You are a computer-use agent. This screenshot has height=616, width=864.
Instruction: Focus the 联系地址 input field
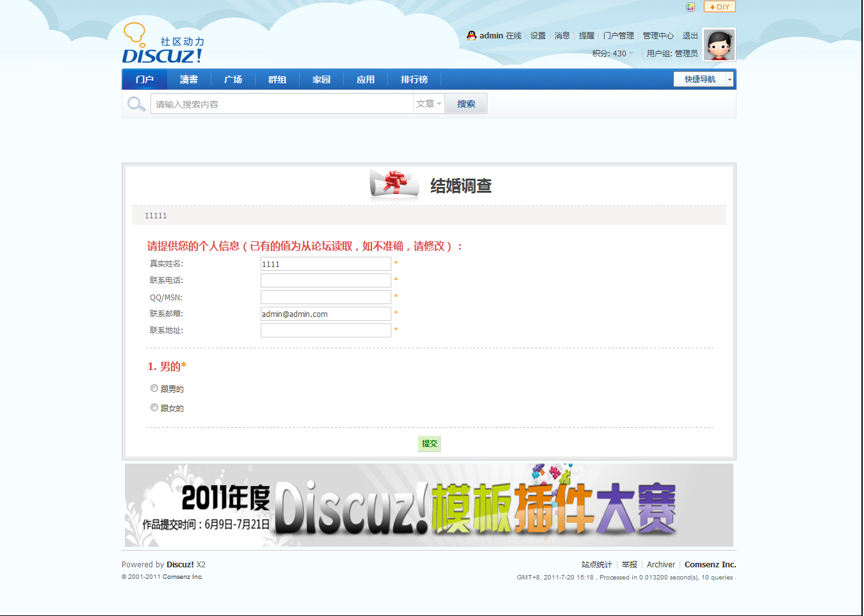(x=326, y=330)
